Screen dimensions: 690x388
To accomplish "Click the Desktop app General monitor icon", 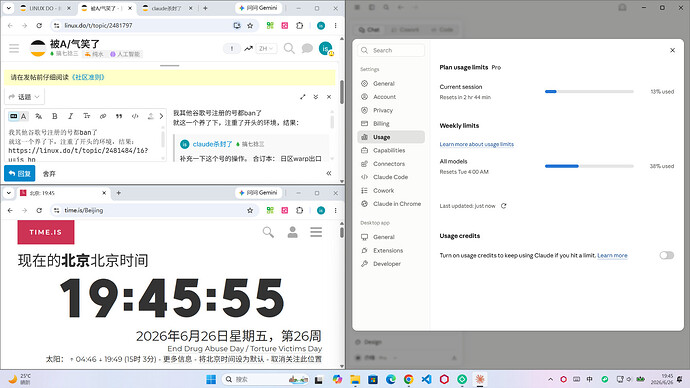I will click(x=364, y=237).
